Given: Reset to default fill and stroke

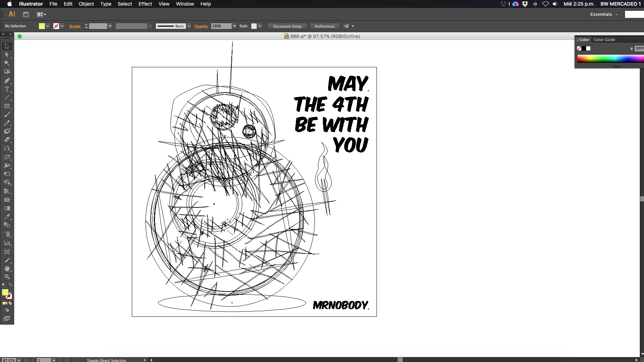Looking at the screenshot, I should [x=4, y=285].
